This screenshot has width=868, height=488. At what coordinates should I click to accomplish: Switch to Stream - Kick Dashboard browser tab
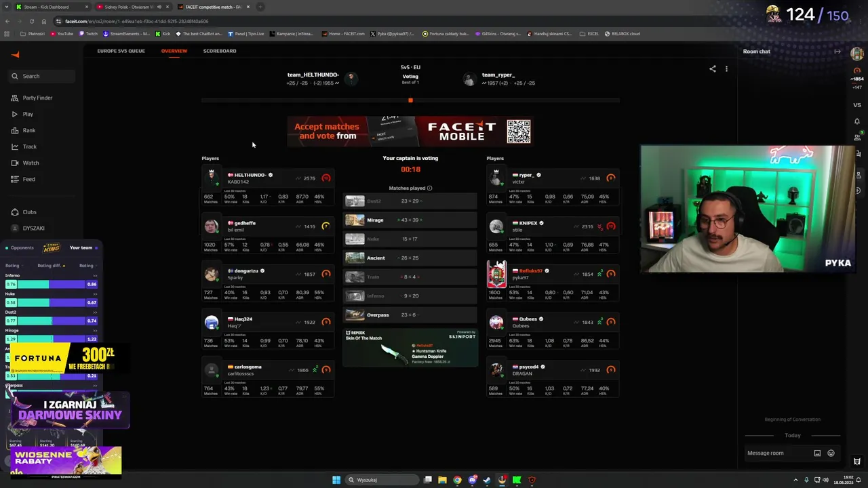click(52, 7)
